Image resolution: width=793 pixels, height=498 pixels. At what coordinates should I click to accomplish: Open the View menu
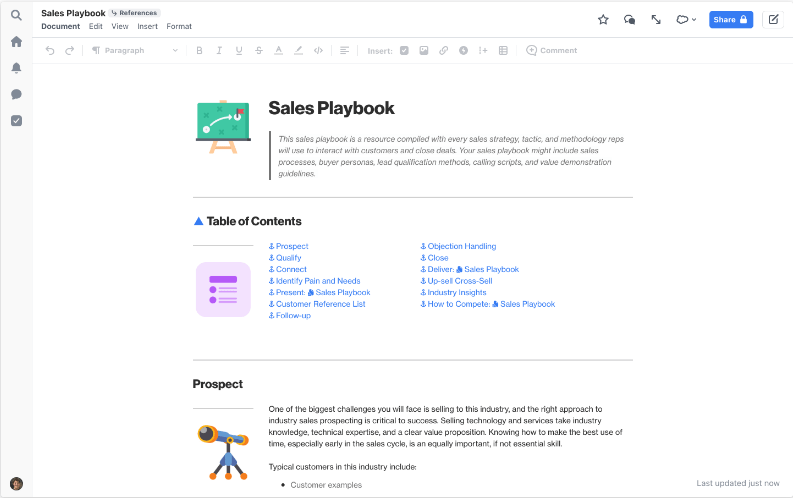(120, 26)
